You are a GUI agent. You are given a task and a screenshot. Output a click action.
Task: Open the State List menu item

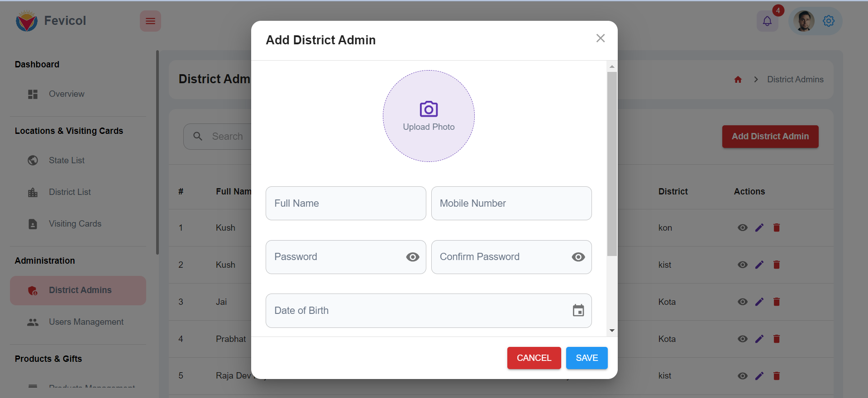pos(67,161)
